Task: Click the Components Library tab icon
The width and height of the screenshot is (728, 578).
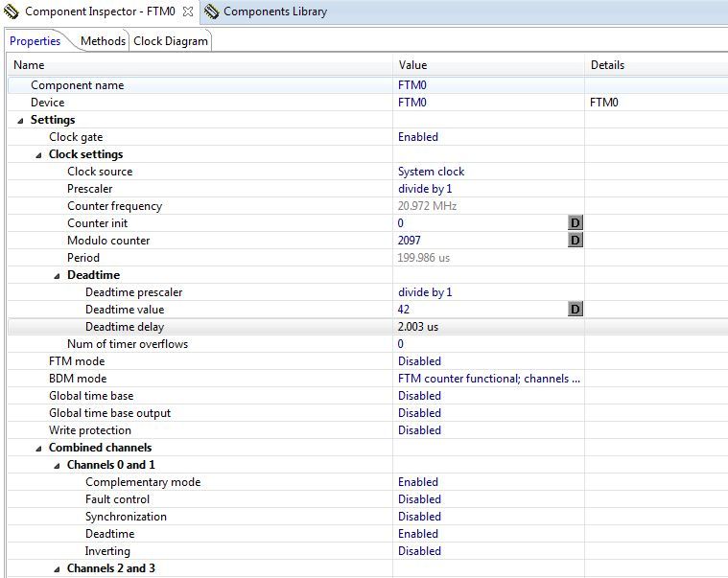Action: pyautogui.click(x=211, y=12)
